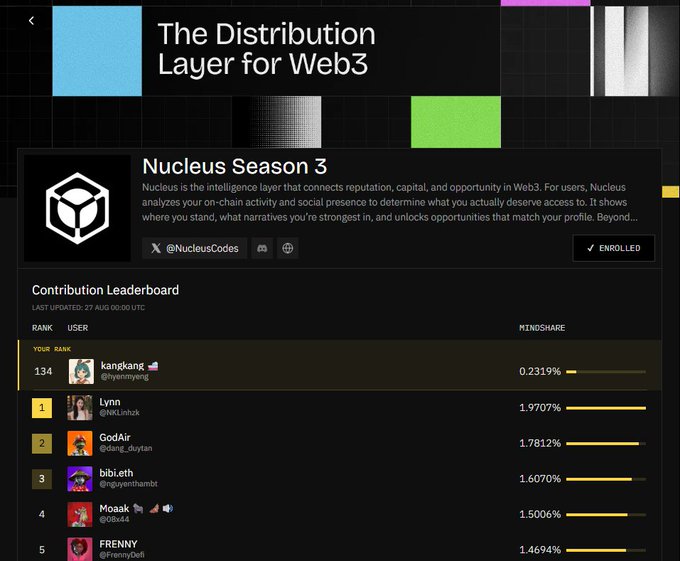This screenshot has width=680, height=561.
Task: Select the @08x44 handle
Action: 114,519
